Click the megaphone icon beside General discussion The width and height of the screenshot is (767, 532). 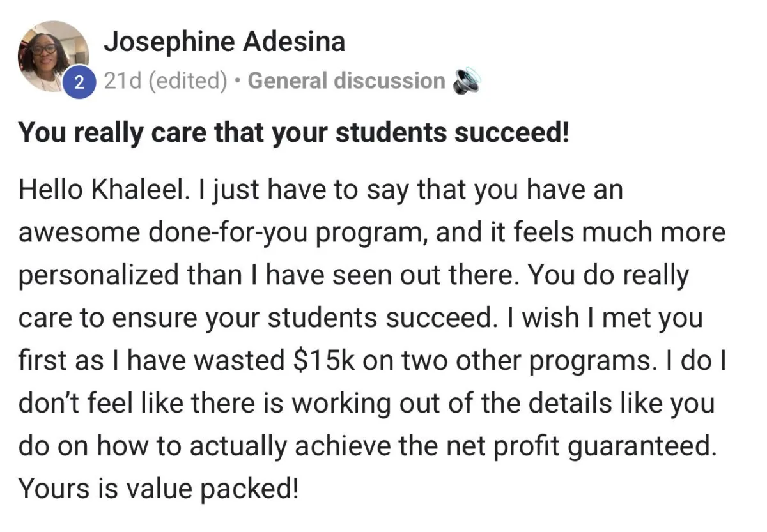(465, 82)
